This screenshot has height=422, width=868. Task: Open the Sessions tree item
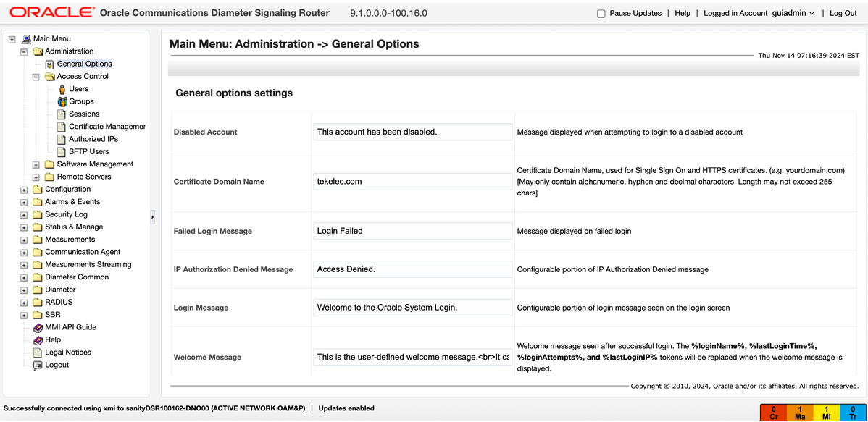point(84,114)
